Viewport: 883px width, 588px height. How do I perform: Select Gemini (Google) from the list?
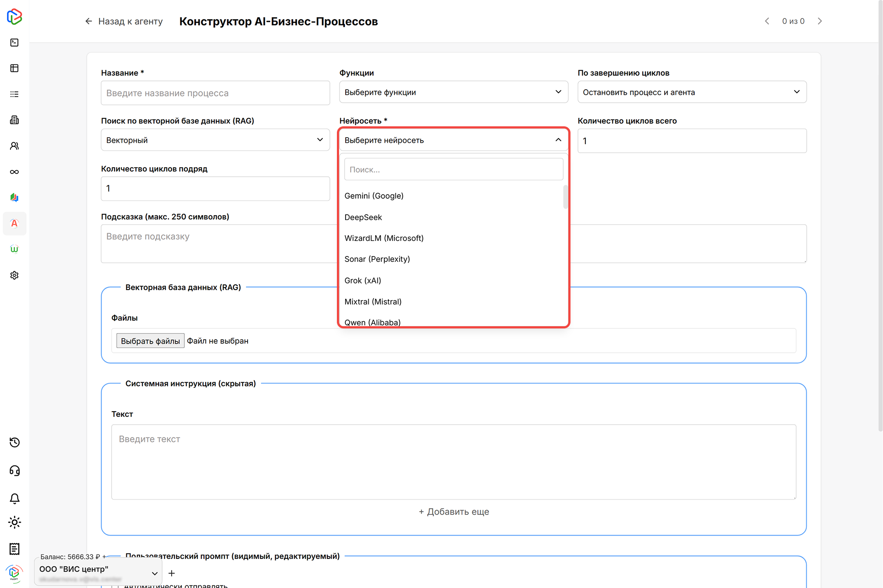tap(374, 196)
